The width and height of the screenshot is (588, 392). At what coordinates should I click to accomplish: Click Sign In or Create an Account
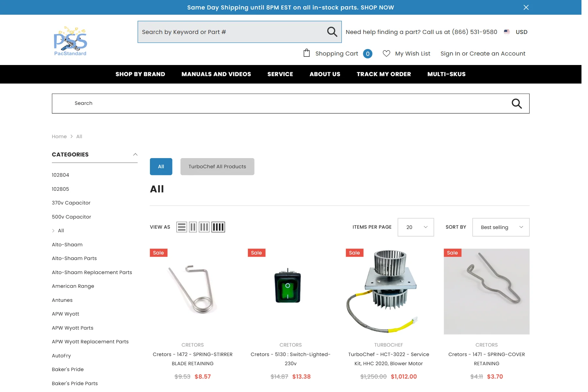[483, 54]
